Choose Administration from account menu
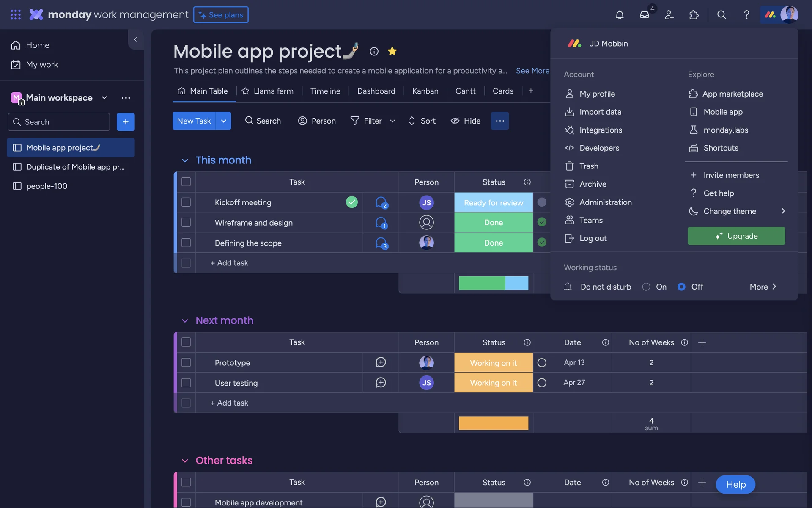This screenshot has height=508, width=812. (x=605, y=202)
